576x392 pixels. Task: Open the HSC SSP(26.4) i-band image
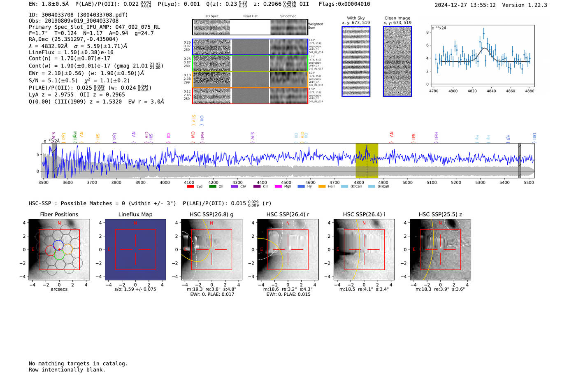coord(364,250)
